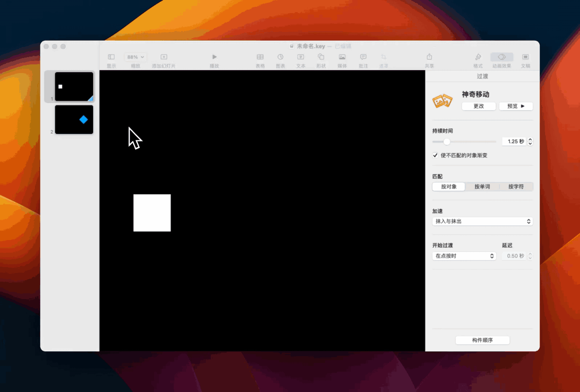Add a text box with 文本 icon
The height and width of the screenshot is (392, 580).
[x=300, y=57]
